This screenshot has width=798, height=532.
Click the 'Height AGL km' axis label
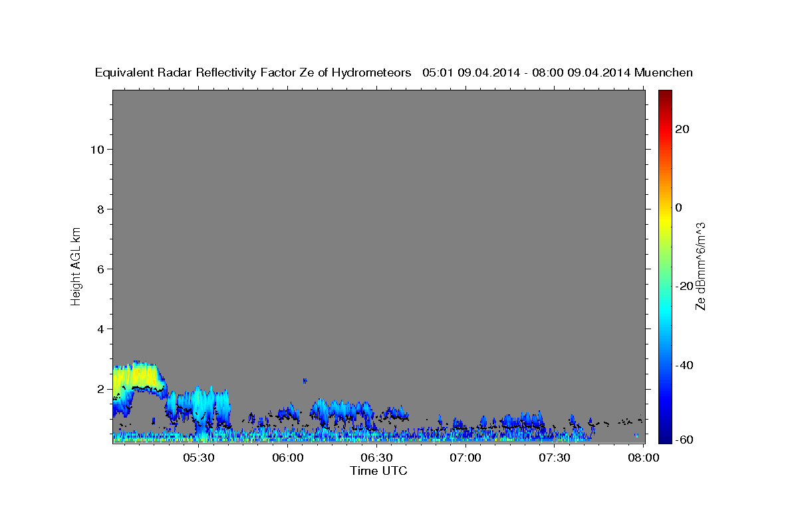click(76, 266)
